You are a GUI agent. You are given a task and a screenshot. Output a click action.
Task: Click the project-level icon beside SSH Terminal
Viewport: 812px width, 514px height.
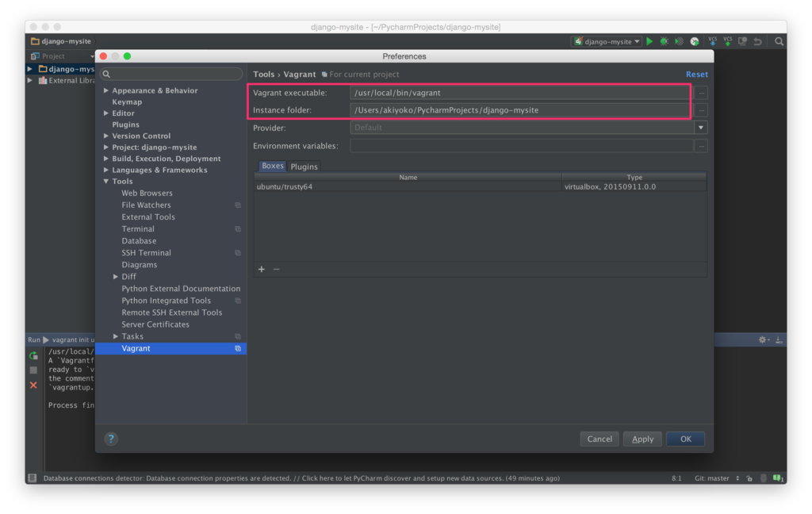(238, 253)
